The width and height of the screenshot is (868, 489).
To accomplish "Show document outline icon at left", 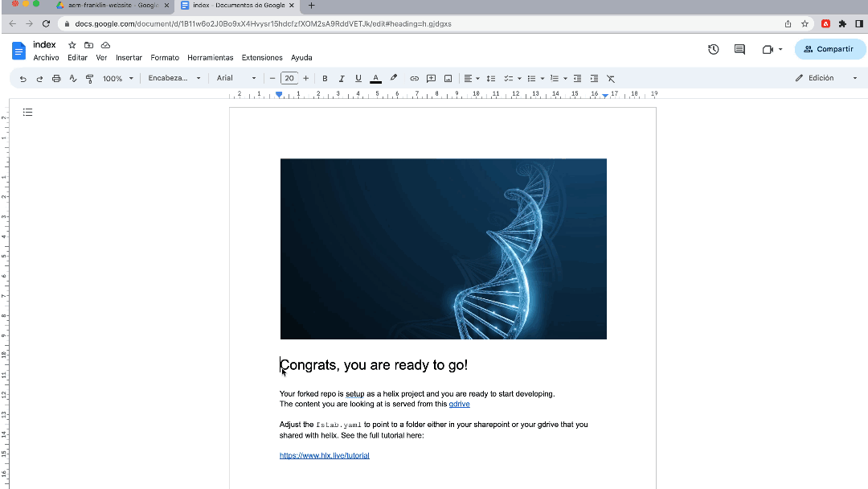I will 27,113.
